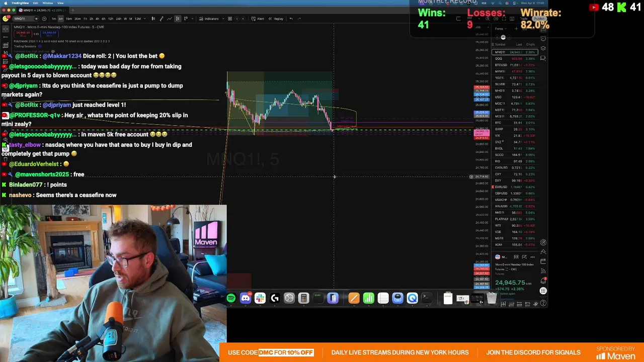Viewport: 644px width, 362px height.
Task: Select the 4h timeframe
Action: coord(97,19)
